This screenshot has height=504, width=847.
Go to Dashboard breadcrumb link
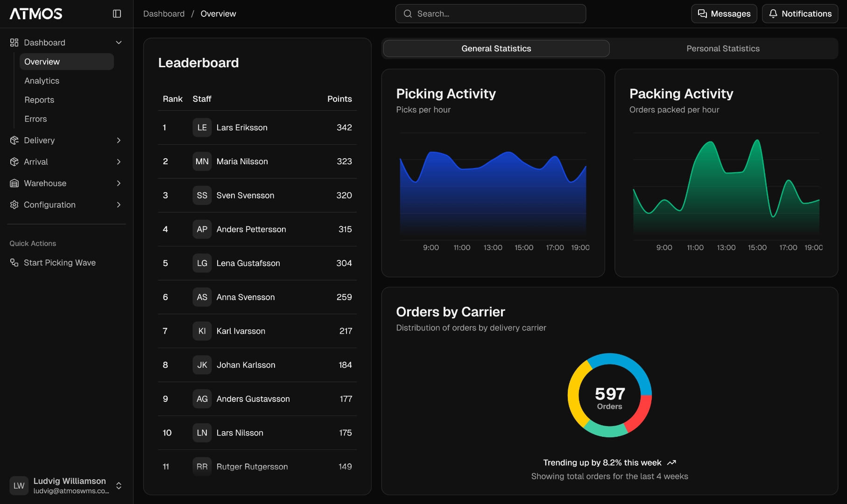(x=164, y=14)
